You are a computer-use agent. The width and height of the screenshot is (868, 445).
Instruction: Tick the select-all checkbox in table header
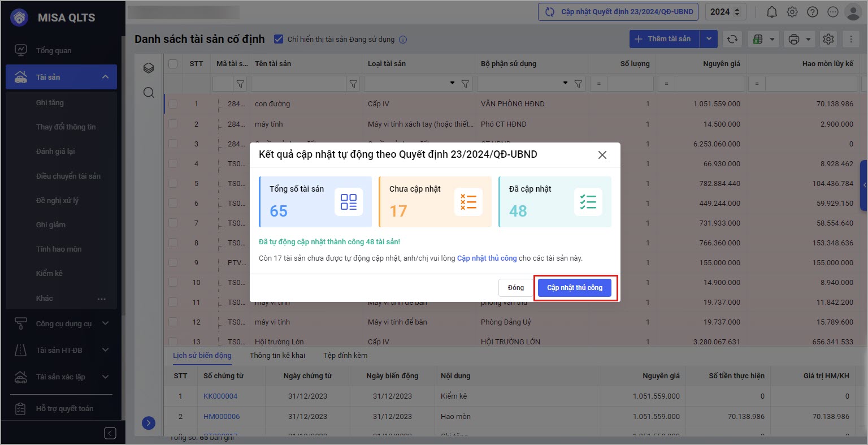coord(173,64)
